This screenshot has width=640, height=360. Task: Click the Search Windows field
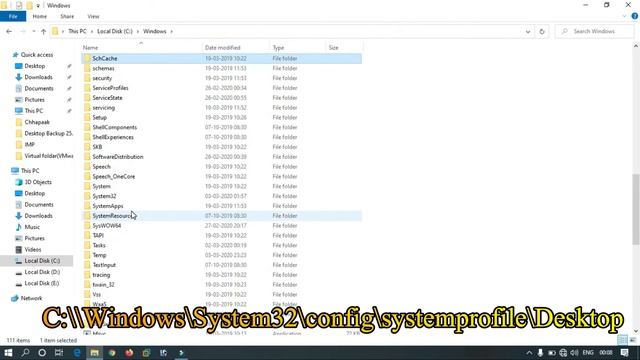(x=594, y=31)
